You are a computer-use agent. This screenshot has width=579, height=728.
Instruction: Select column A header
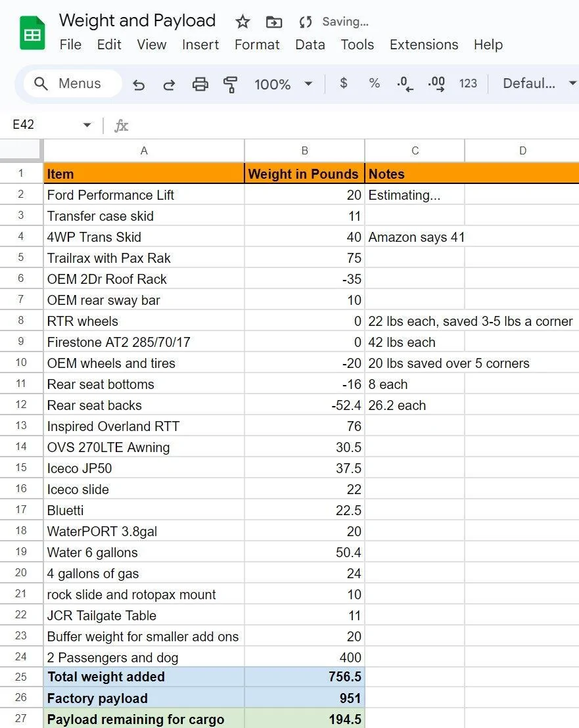tap(144, 150)
